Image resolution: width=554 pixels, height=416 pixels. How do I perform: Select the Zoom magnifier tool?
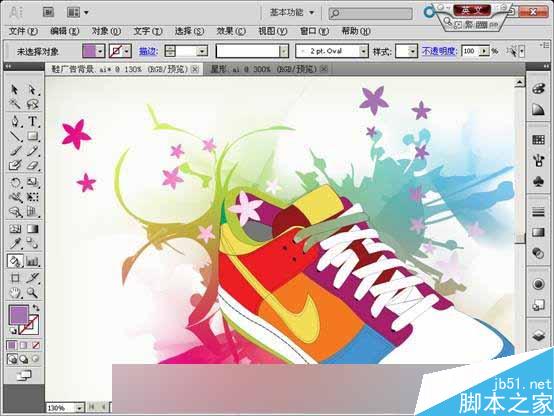(32, 293)
